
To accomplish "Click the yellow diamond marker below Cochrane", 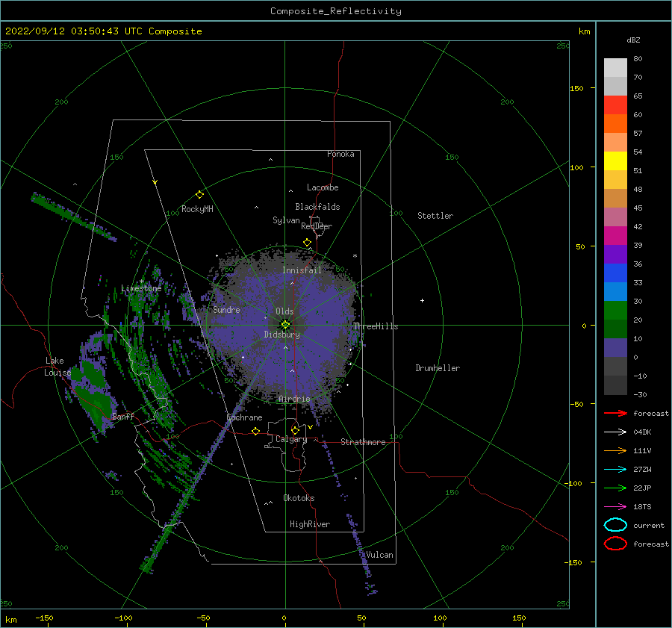I will [x=255, y=431].
